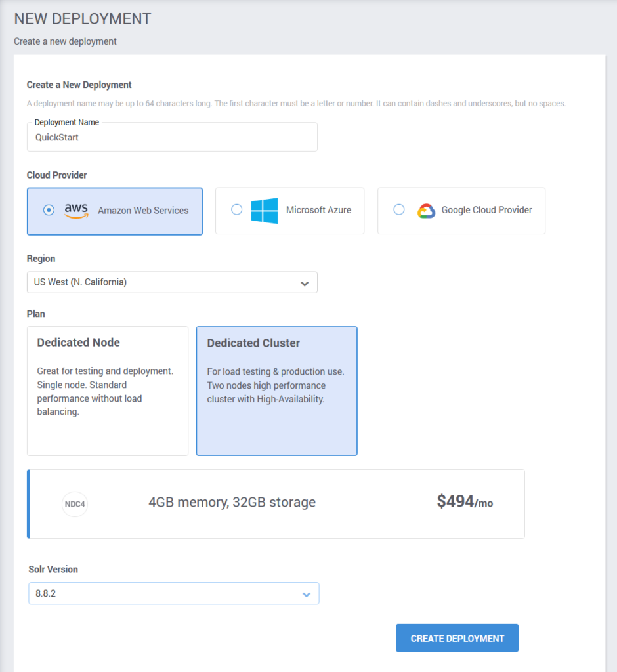
Task: Click the Google Cloud logo icon
Action: [426, 211]
